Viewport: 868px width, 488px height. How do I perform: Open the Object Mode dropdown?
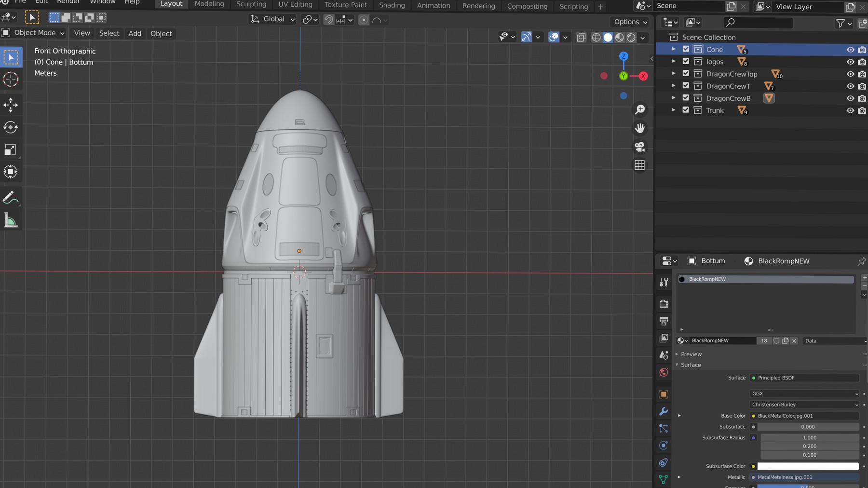click(34, 33)
